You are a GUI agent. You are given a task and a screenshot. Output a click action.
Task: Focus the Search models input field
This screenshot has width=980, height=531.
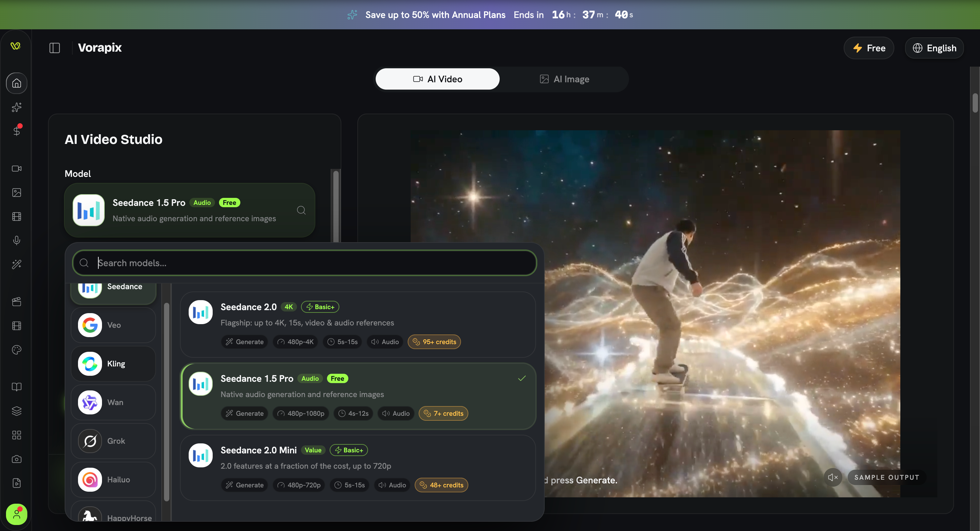click(304, 263)
